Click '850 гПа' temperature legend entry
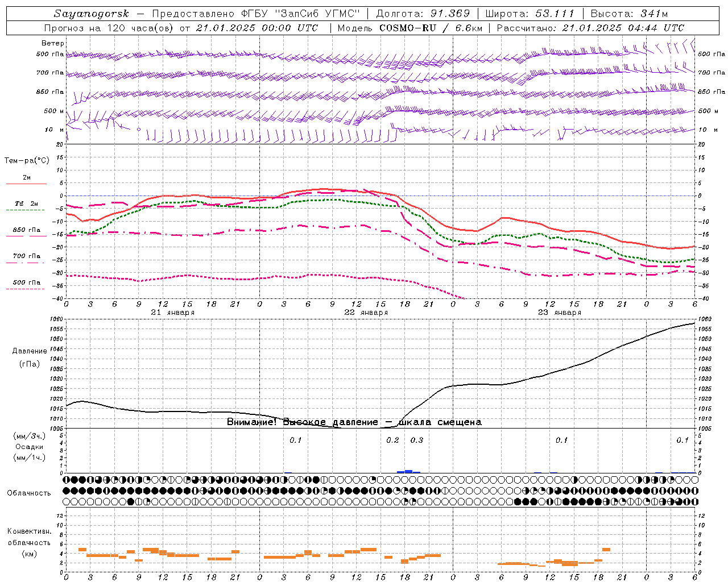 (x=27, y=230)
